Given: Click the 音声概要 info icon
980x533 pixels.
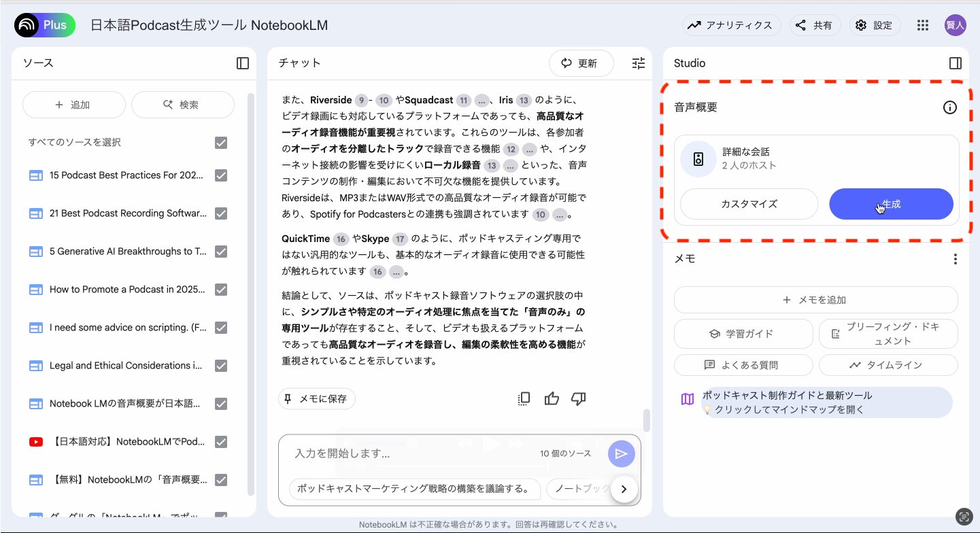Looking at the screenshot, I should (x=950, y=107).
